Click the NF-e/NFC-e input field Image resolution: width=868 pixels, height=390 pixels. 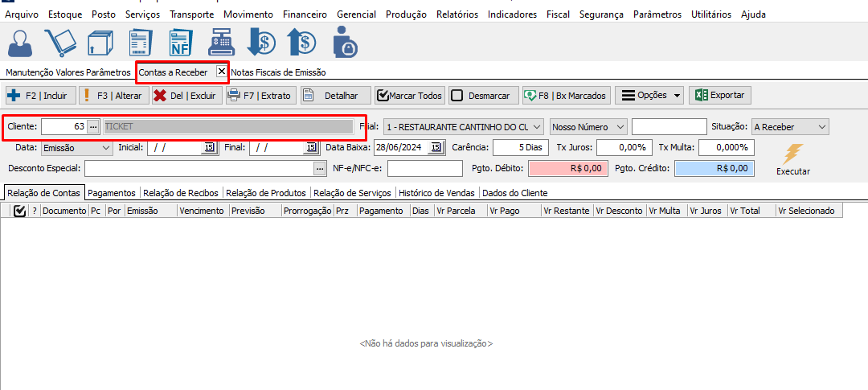tap(424, 169)
